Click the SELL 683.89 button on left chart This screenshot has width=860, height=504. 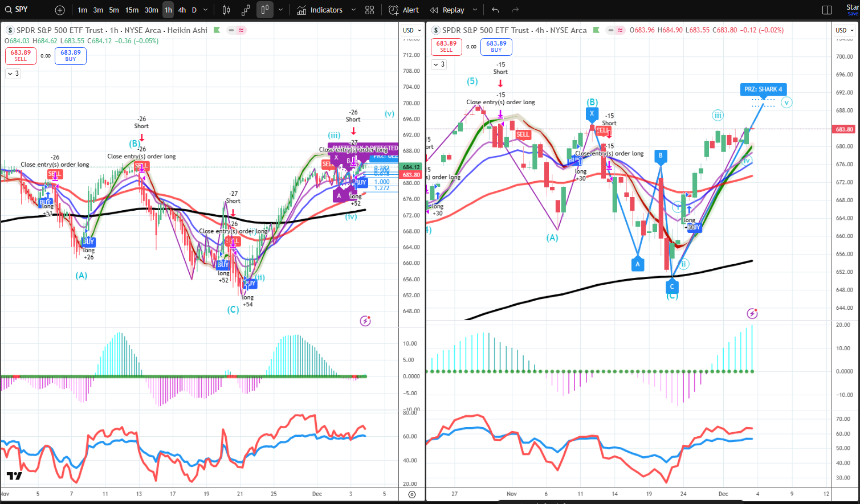click(21, 56)
